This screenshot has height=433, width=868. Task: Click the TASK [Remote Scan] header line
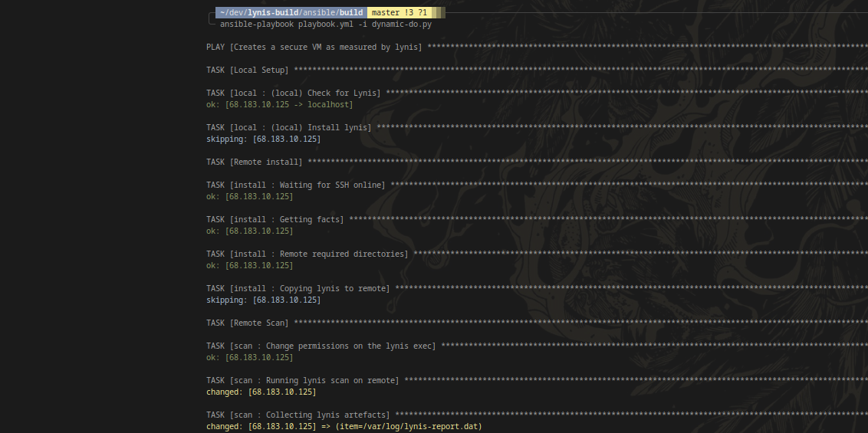248,323
